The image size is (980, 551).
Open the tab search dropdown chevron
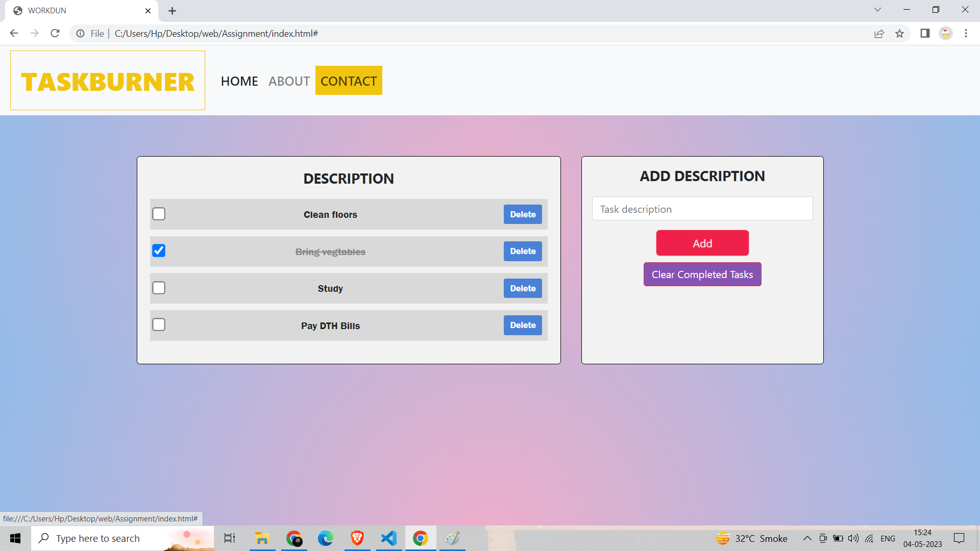pyautogui.click(x=877, y=10)
